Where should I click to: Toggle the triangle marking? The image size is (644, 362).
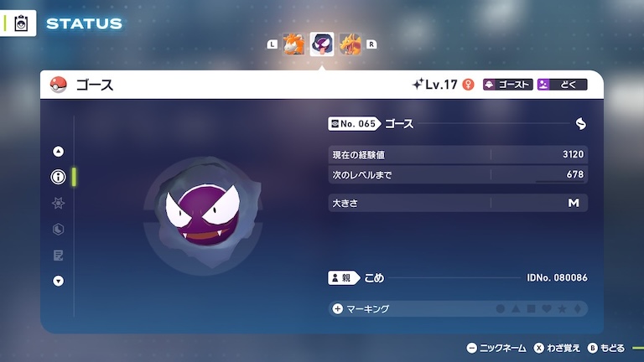pos(516,308)
